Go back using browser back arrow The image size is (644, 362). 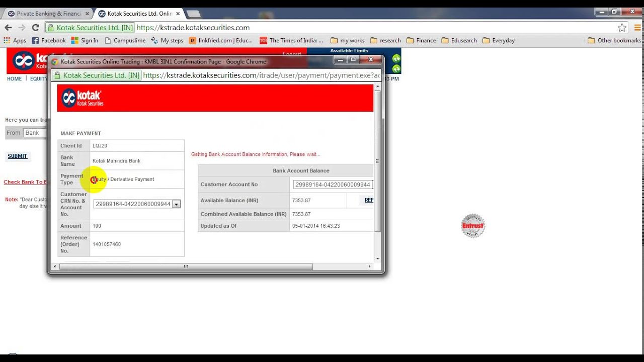[8, 28]
